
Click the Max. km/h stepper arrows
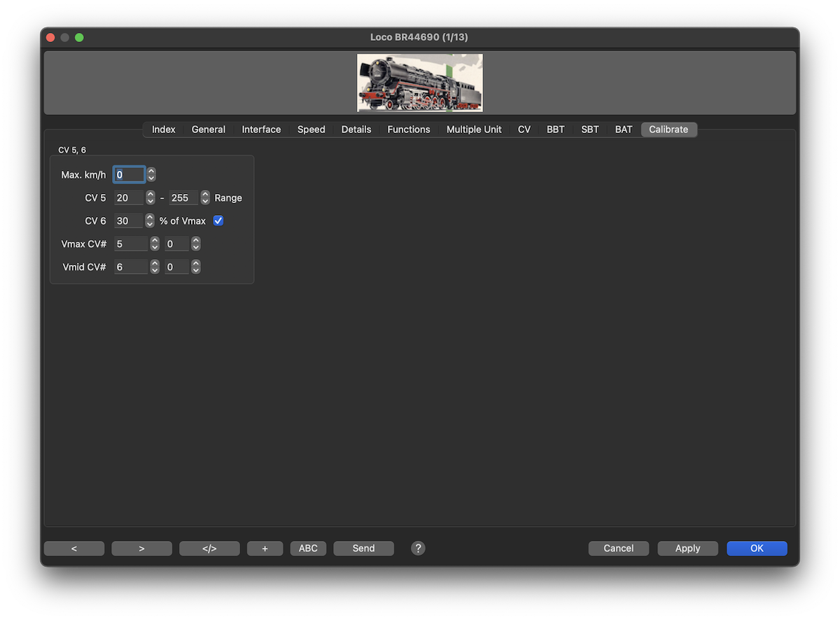(x=151, y=174)
